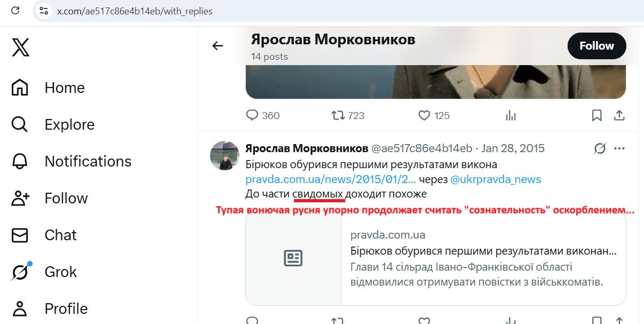The image size is (644, 324).
Task: Open Grok from the sidebar icon
Action: click(19, 272)
